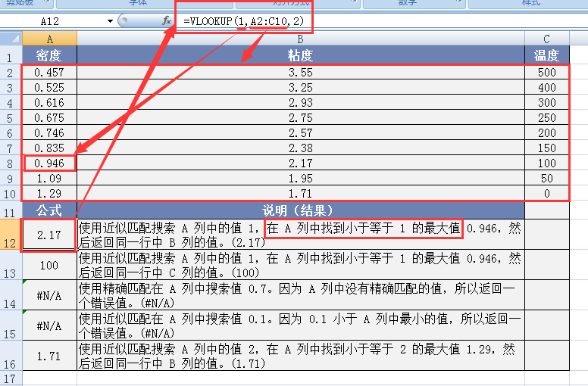Image resolution: width=588 pixels, height=386 pixels.
Task: Click the row 13 description ending (100)
Action: coord(300,265)
